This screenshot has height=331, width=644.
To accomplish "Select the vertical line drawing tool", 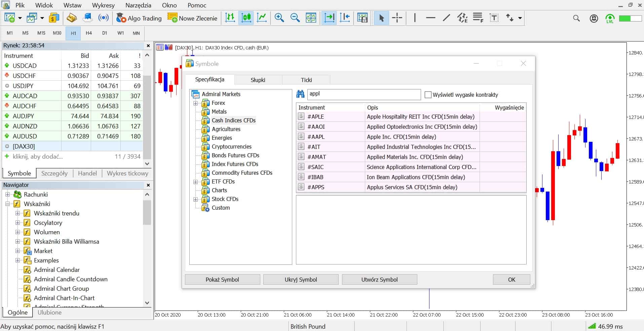I will pos(415,18).
